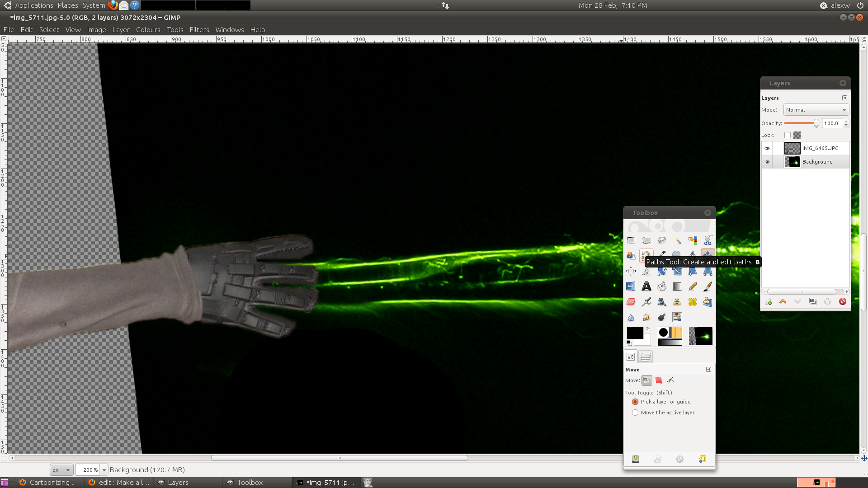Select the Alignment tool
The image size is (868, 488).
[x=631, y=271]
